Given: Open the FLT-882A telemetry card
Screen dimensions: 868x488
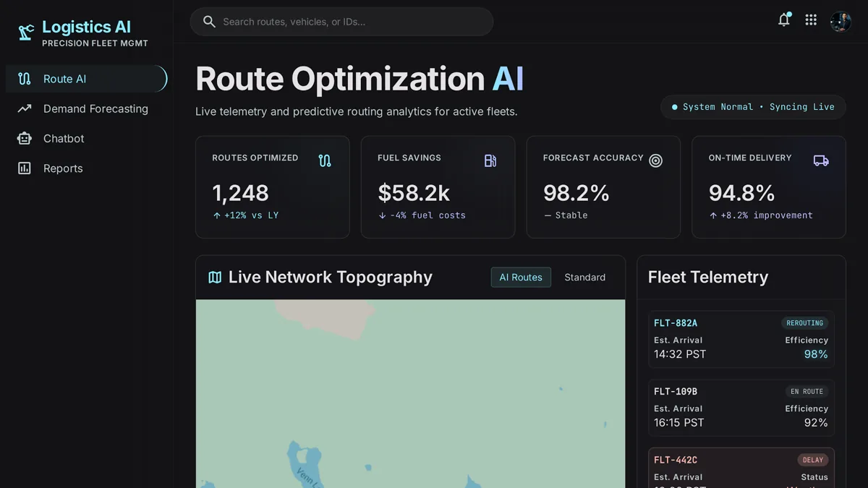Looking at the screenshot, I should click(x=741, y=340).
